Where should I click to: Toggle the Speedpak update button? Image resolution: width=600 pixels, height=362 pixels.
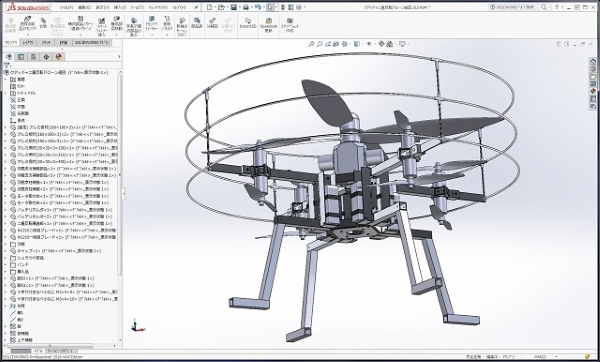[x=268, y=24]
